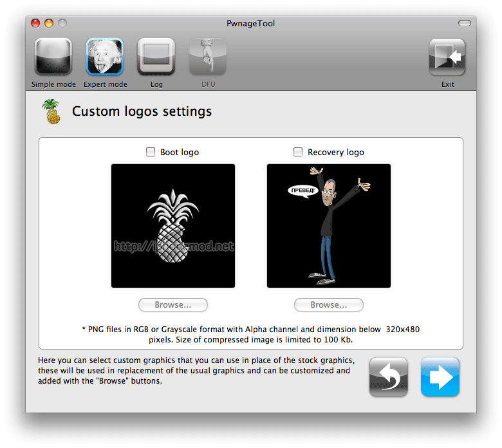This screenshot has width=502, height=448.
Task: Browse for a custom recovery logo
Action: click(329, 304)
